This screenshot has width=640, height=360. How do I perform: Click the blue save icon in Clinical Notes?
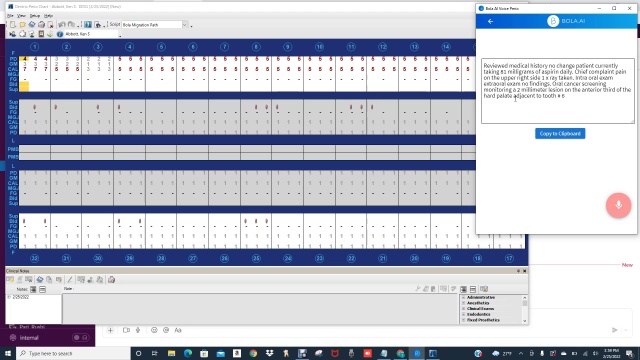click(x=40, y=280)
